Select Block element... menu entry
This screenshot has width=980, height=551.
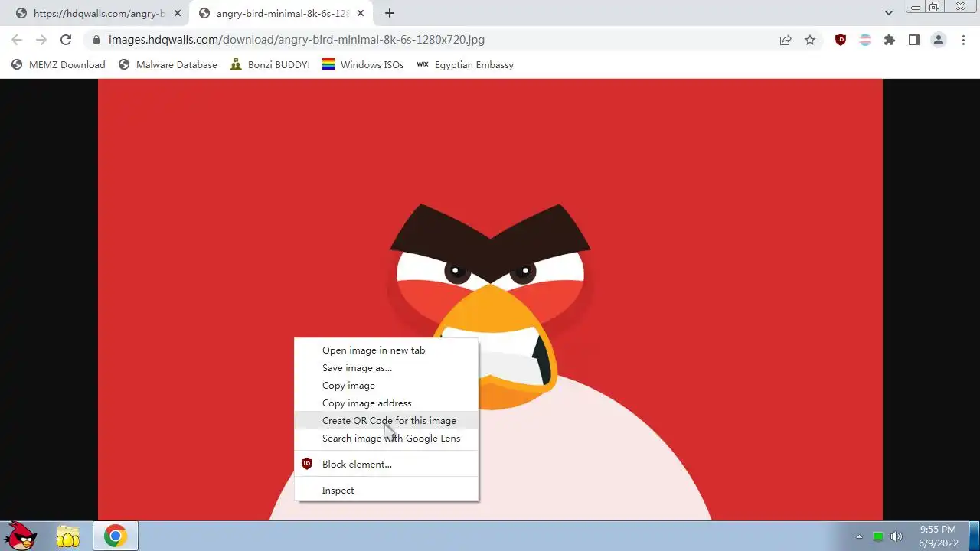pos(387,465)
